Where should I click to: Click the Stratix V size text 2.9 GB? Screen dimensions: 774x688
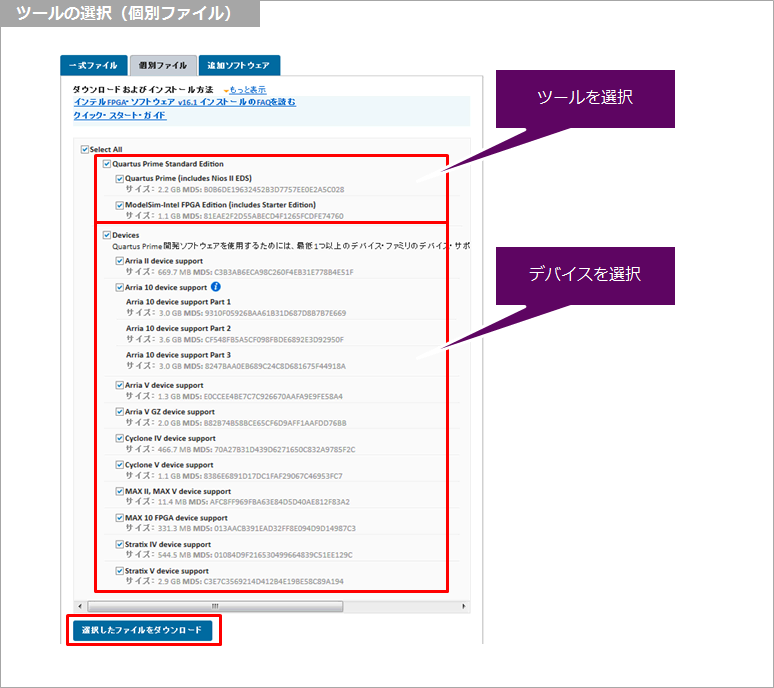click(x=170, y=581)
